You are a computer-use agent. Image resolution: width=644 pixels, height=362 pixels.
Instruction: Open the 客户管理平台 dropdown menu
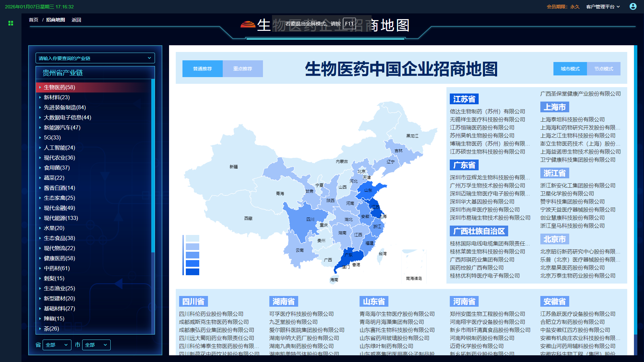(603, 6)
